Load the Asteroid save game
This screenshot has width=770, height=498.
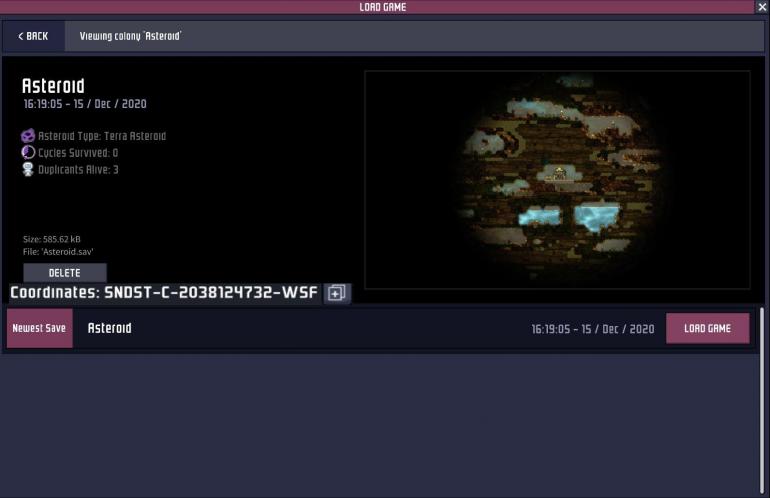708,328
